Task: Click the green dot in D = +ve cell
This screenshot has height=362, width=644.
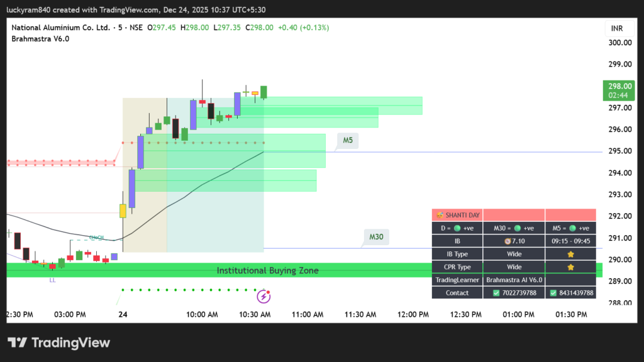Action: click(457, 228)
